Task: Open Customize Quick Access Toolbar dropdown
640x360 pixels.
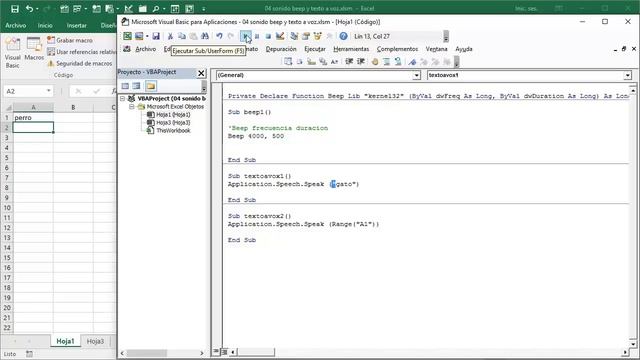Action: click(204, 9)
